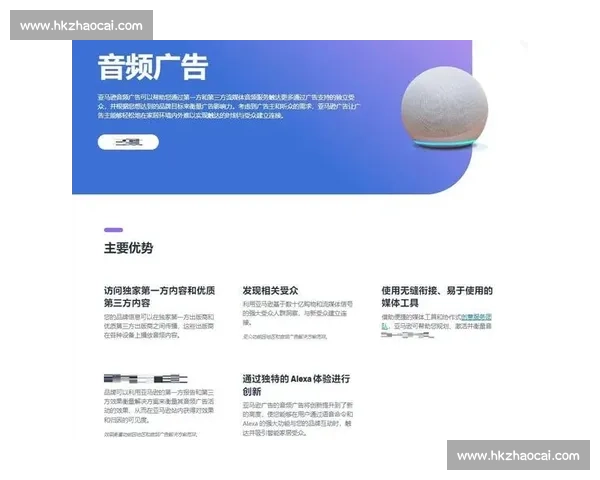The width and height of the screenshot is (600, 480).
Task: Click the banner paragraph starting 亚马逊音频广告
Action: tap(229, 106)
